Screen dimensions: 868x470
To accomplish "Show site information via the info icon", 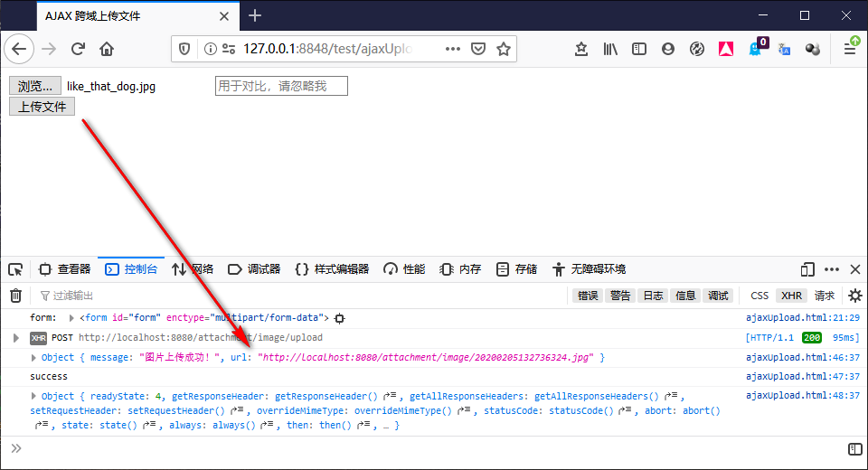I will [x=211, y=50].
